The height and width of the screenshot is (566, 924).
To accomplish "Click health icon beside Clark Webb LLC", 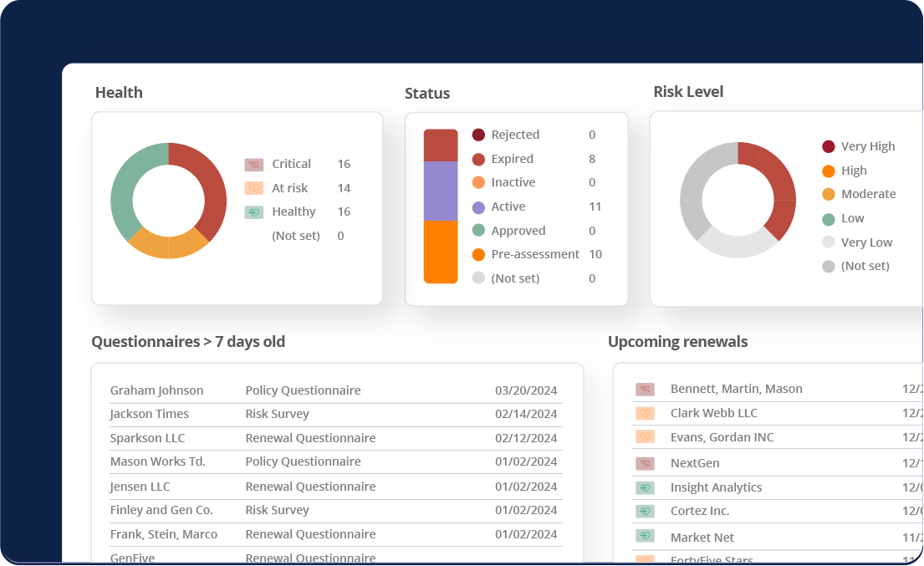I will (x=645, y=413).
